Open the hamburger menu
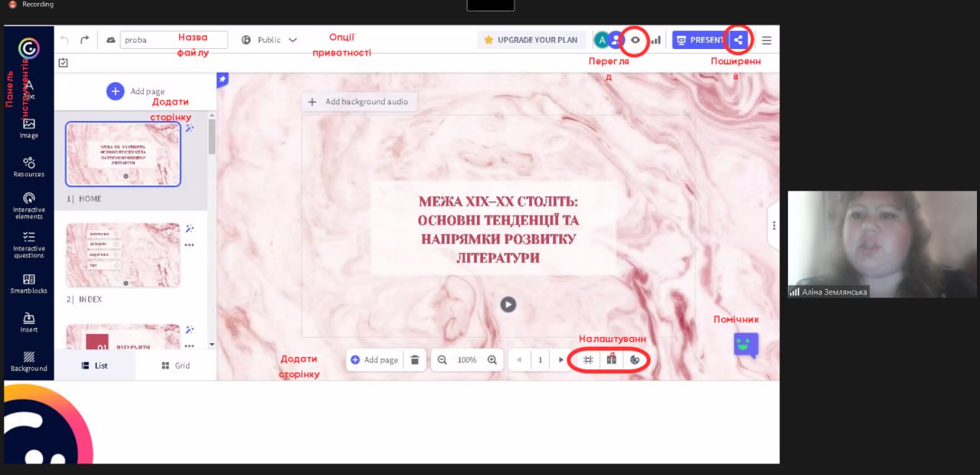The image size is (980, 475). pos(766,40)
